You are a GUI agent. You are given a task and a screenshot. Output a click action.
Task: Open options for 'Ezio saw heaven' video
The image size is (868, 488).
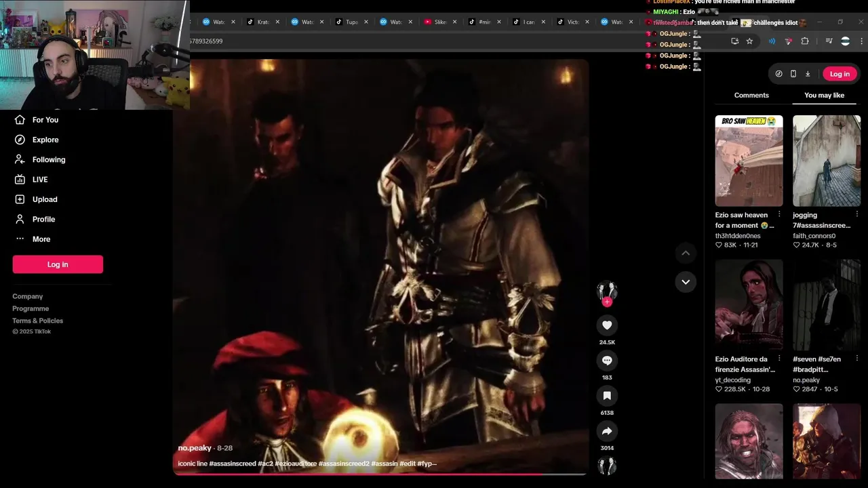(779, 214)
